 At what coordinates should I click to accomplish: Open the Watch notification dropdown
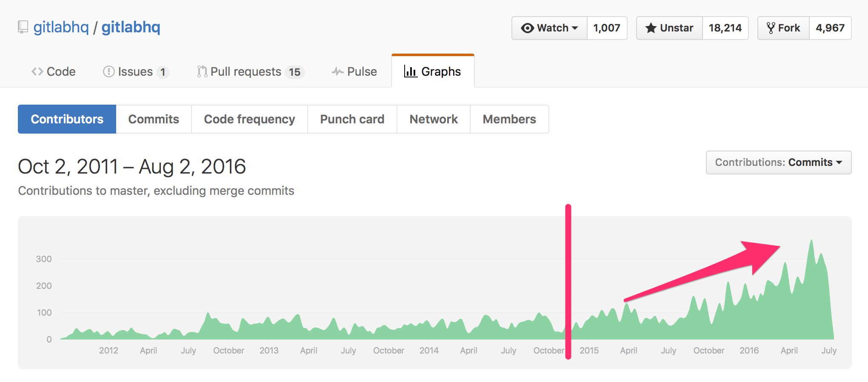click(549, 28)
